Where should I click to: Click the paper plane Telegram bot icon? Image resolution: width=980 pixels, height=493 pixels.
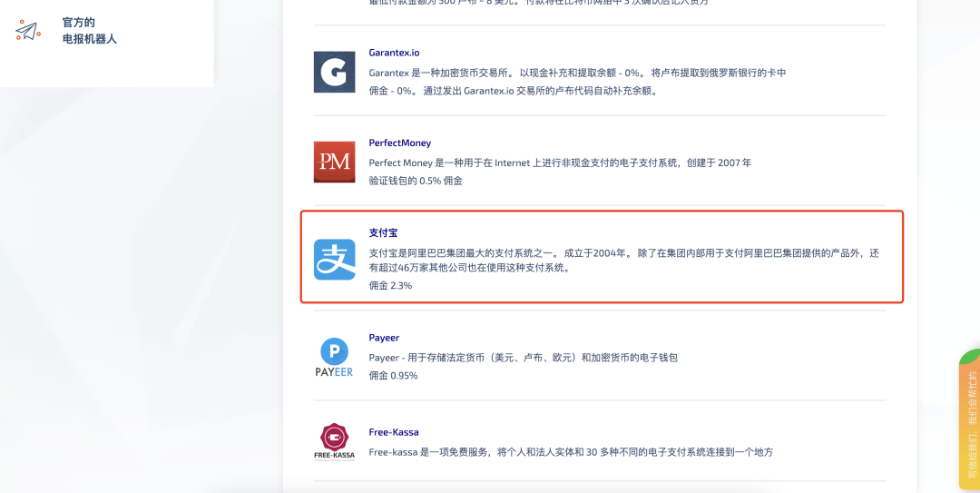click(x=27, y=31)
